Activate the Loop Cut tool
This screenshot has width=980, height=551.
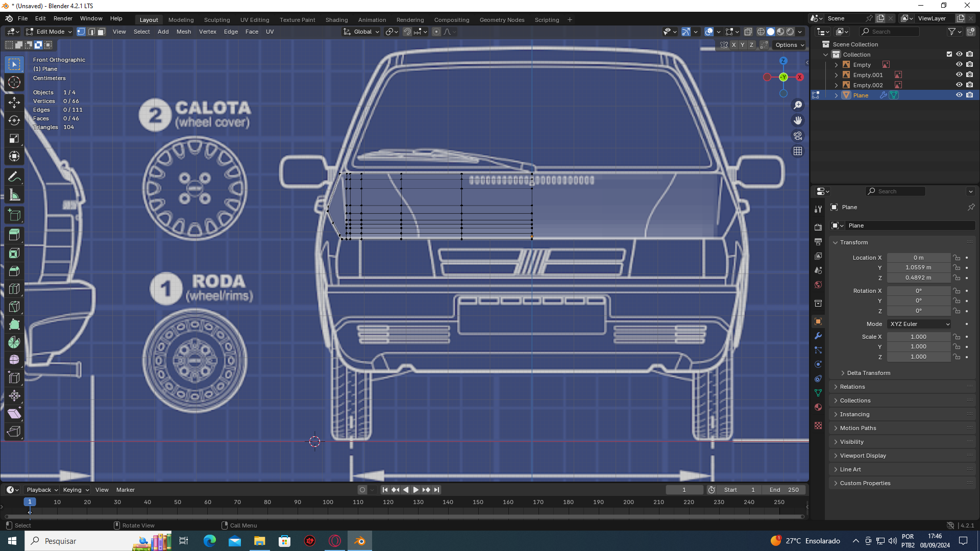point(14,289)
